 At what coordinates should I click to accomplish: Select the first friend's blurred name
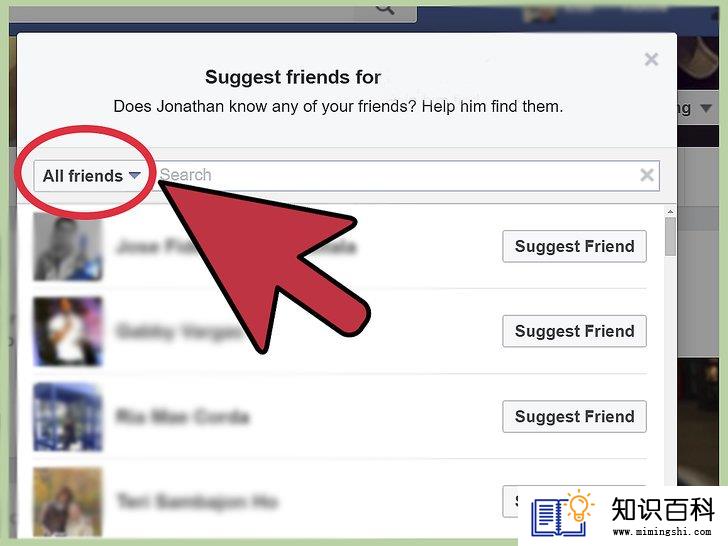point(236,246)
